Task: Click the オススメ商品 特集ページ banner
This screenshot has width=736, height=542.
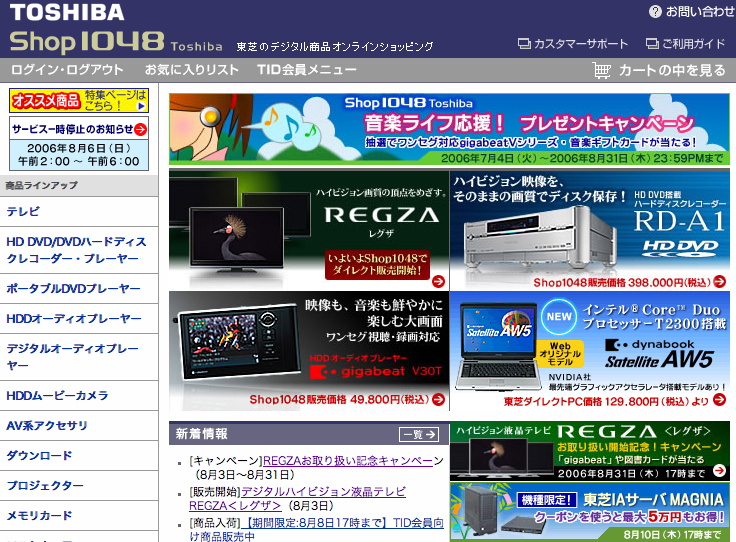Action: 79,100
